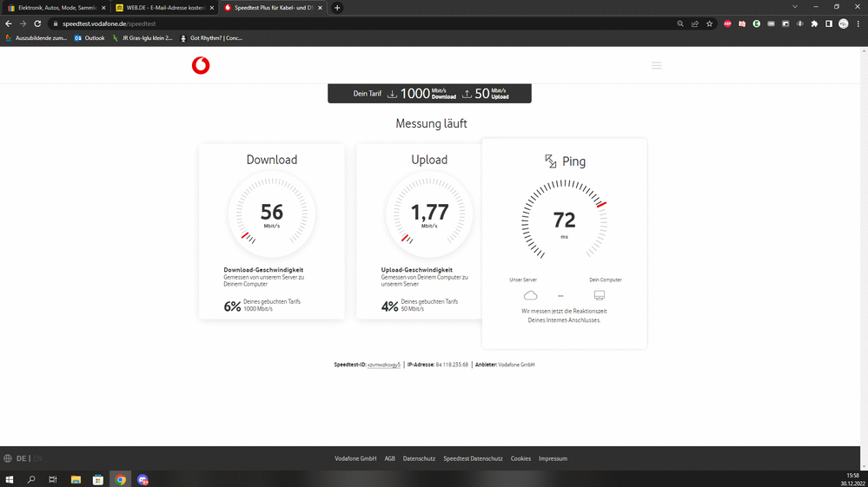Viewport: 868px width, 487px height.
Task: Open the Chrome three-dot menu
Action: pos(858,23)
